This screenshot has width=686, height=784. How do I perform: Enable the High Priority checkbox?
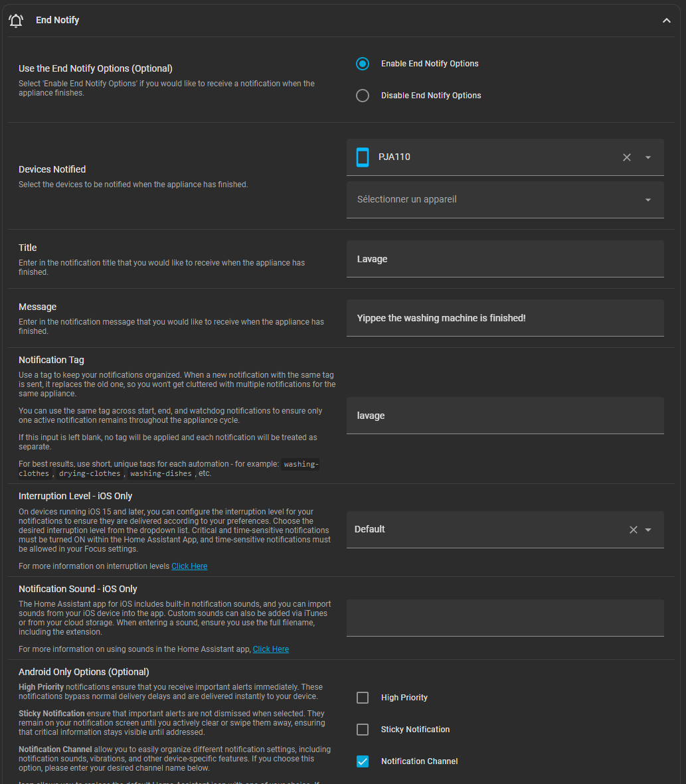tap(363, 698)
